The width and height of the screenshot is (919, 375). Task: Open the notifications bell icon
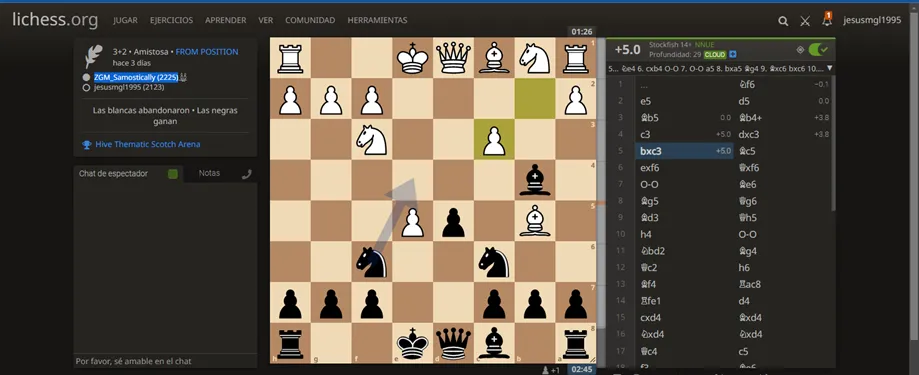point(827,19)
